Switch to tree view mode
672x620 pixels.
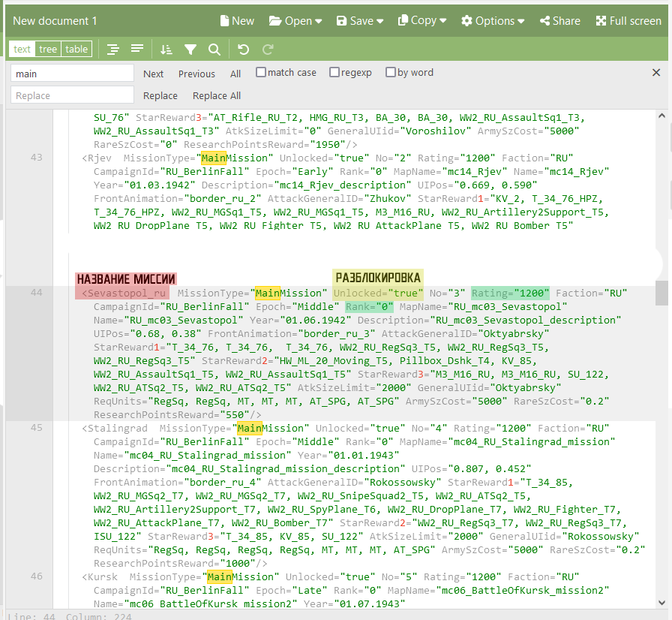tap(48, 50)
